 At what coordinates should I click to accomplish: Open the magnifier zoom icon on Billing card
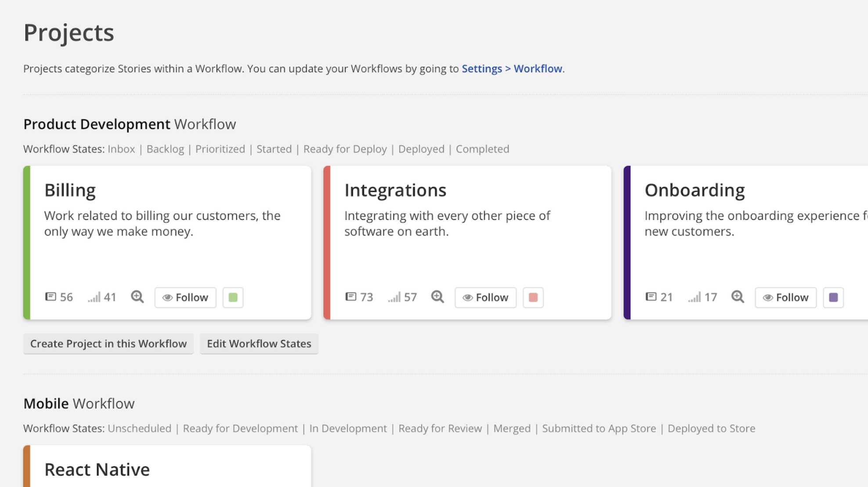pyautogui.click(x=137, y=297)
